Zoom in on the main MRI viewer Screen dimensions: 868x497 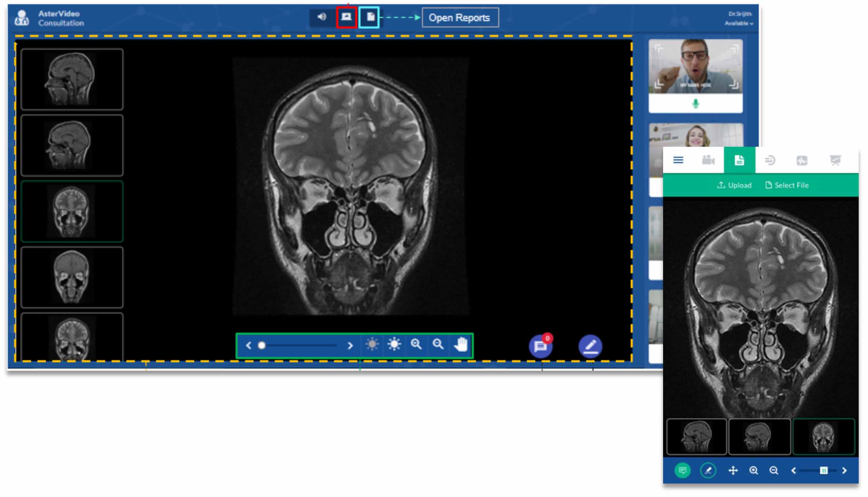416,345
